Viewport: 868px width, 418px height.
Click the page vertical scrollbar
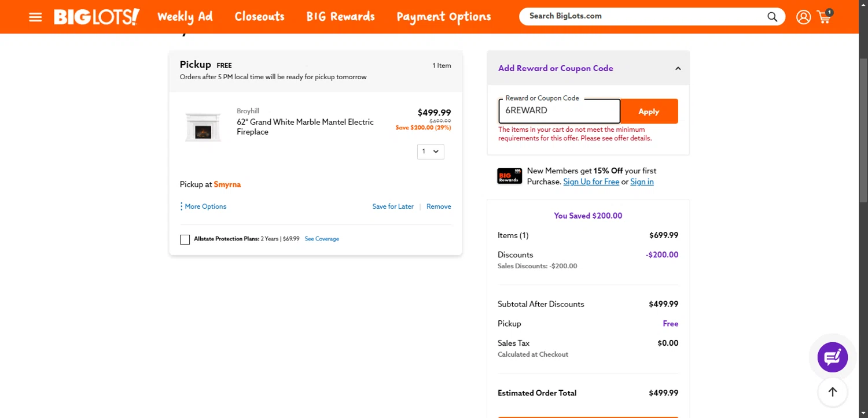(x=863, y=130)
